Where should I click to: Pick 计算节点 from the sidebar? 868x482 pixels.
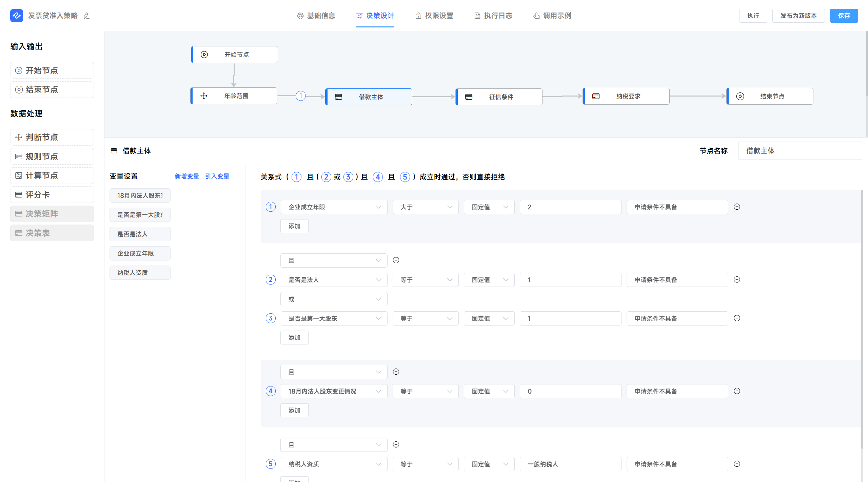point(52,175)
